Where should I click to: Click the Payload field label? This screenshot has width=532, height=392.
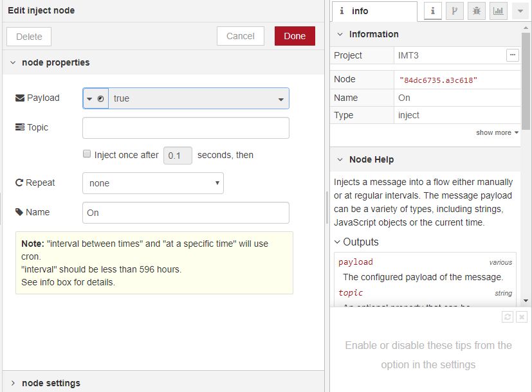pyautogui.click(x=43, y=98)
